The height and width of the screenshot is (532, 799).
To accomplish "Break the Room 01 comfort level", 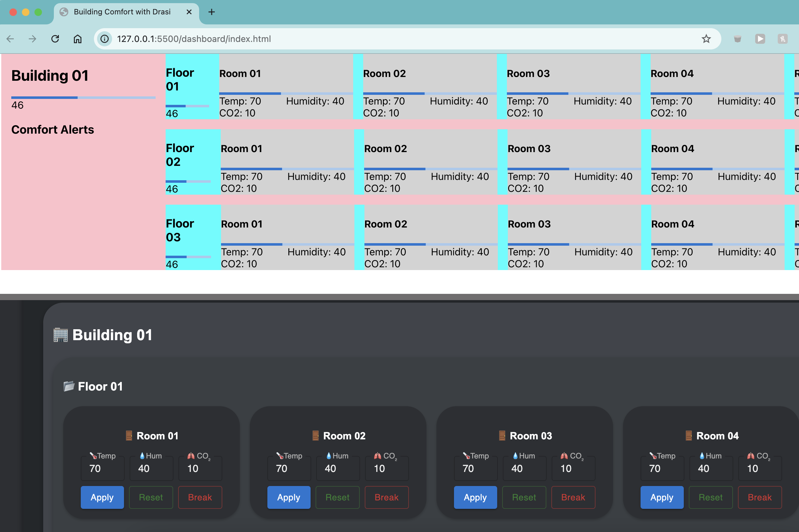I will point(200,497).
